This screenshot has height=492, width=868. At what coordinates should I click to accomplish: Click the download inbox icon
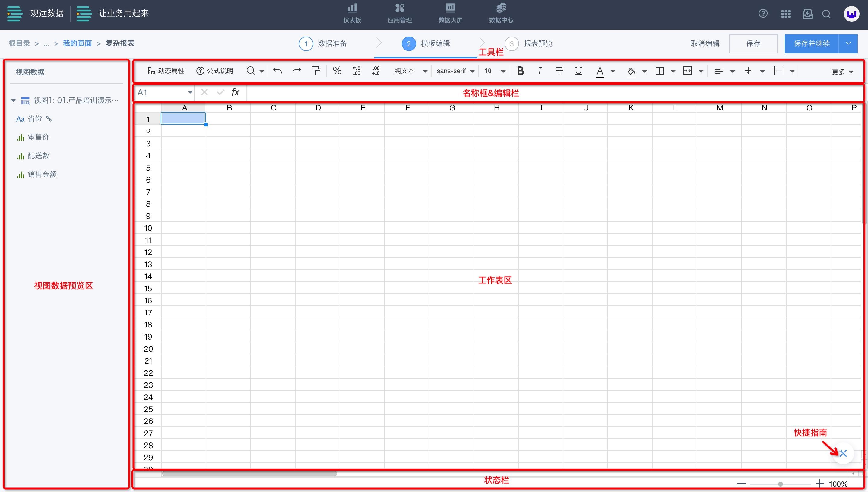808,14
